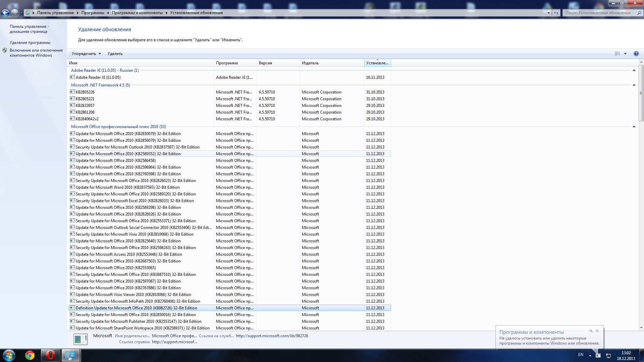This screenshot has width=644, height=362.
Task: Click the shield icon beside Windows components link
Action: click(5, 50)
